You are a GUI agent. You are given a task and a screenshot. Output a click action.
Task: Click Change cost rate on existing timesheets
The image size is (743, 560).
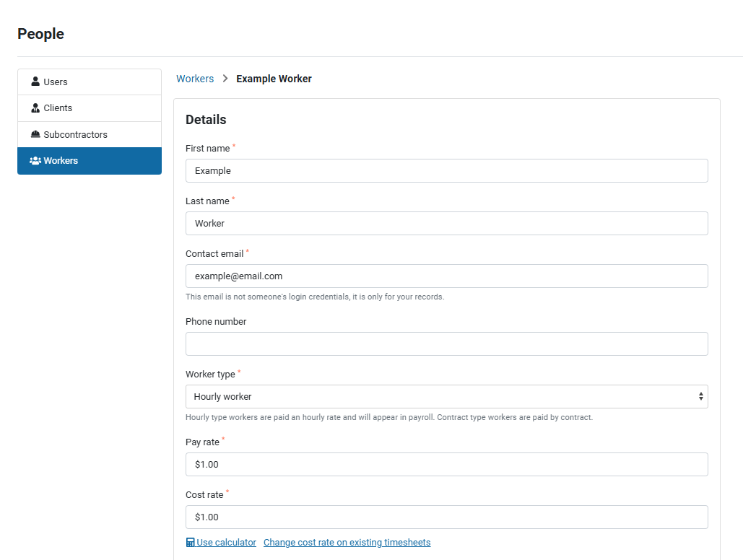coord(347,543)
